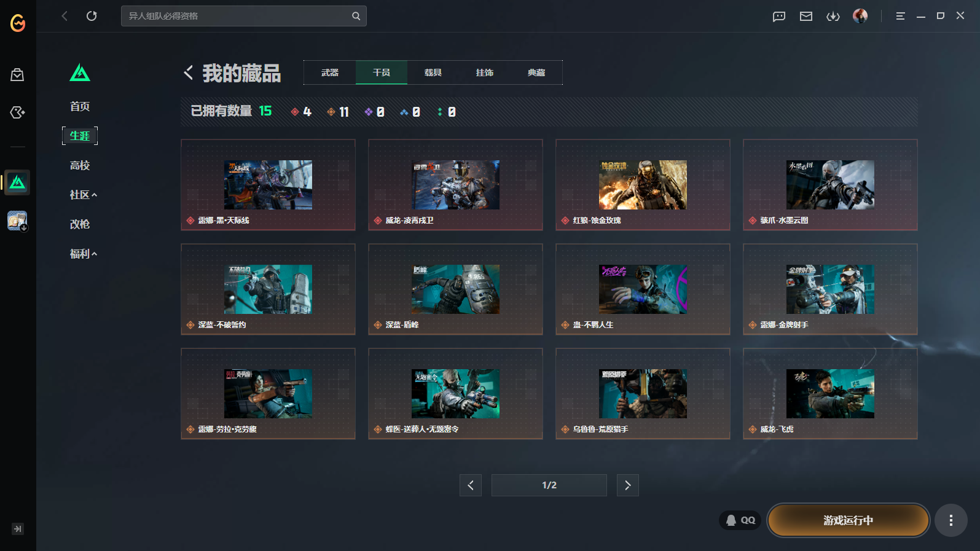
Task: Open the 威龙-飞虎 skin card
Action: pyautogui.click(x=830, y=394)
